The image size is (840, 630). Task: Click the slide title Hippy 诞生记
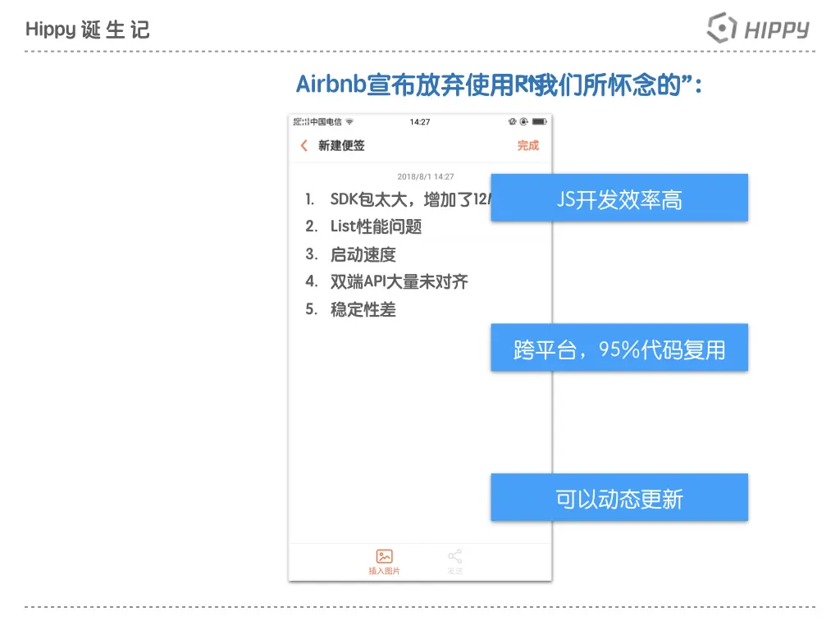pyautogui.click(x=88, y=30)
